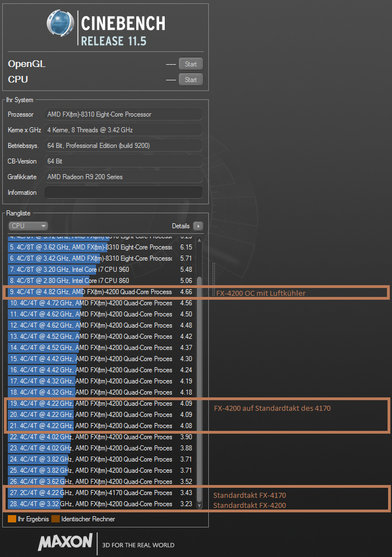The height and width of the screenshot is (557, 392).
Task: Click the orange 'Ihr Ergebnis' legend swatch
Action: 12,519
